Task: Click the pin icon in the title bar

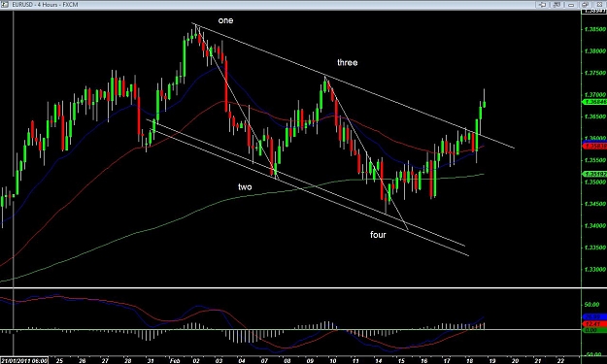Action: (542, 5)
